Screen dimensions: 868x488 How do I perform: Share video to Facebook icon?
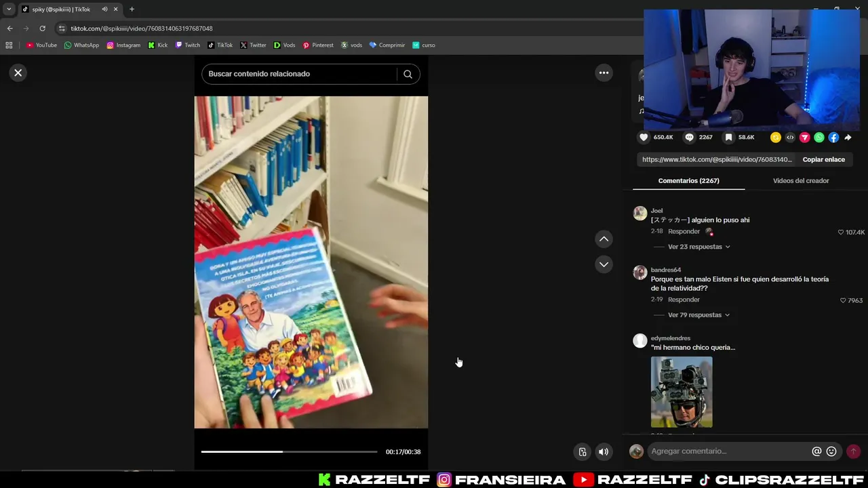coord(833,138)
